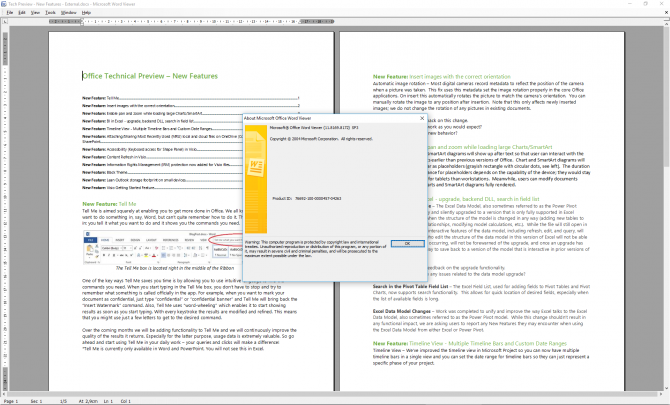
Task: Click the vertical ruler beside the page
Action: [x=5, y=209]
